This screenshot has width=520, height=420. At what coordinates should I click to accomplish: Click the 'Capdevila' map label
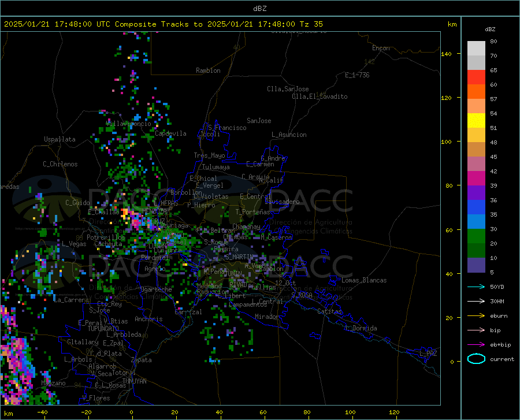point(170,133)
